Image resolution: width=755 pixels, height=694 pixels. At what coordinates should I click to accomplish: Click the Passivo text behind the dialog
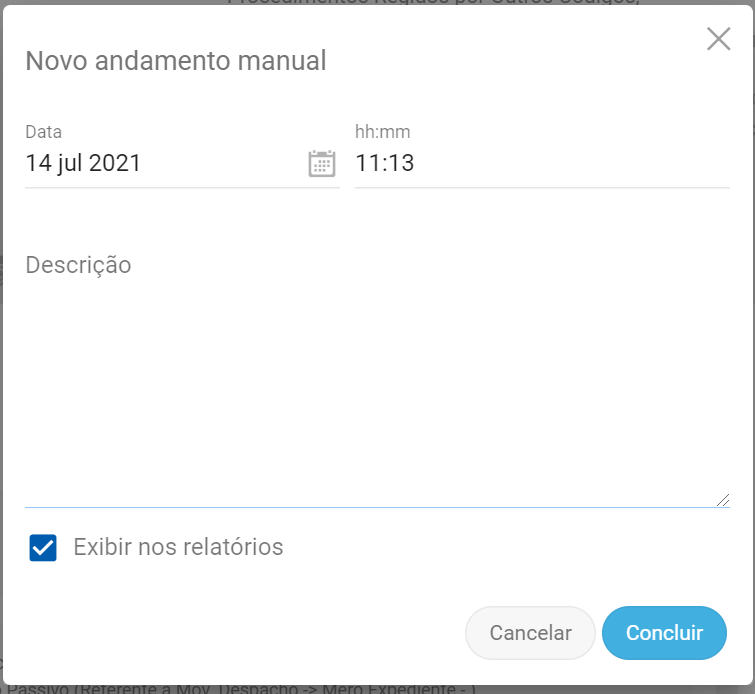(x=240, y=689)
